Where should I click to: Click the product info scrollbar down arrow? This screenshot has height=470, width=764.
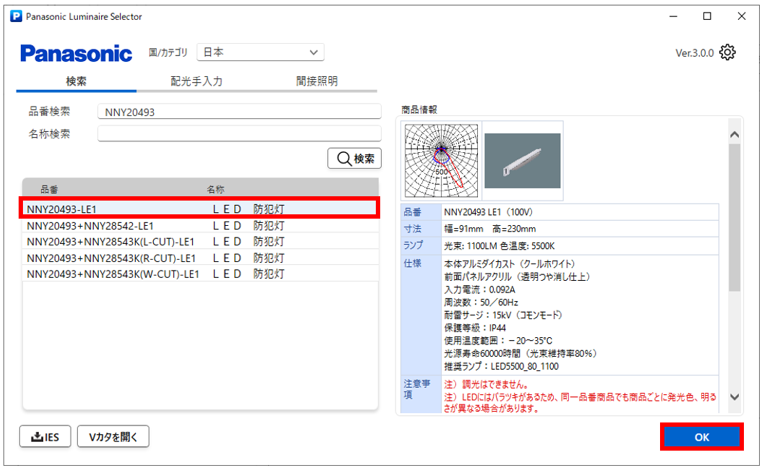point(735,397)
